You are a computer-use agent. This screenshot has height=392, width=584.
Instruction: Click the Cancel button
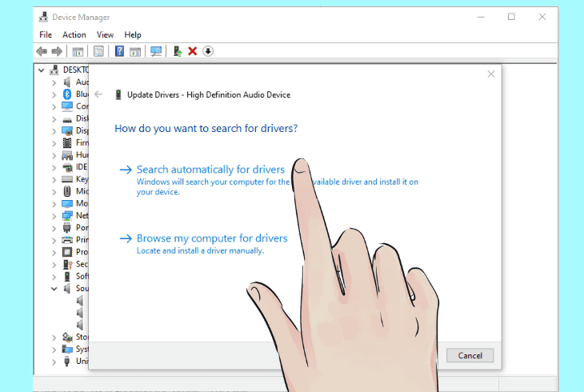point(470,355)
